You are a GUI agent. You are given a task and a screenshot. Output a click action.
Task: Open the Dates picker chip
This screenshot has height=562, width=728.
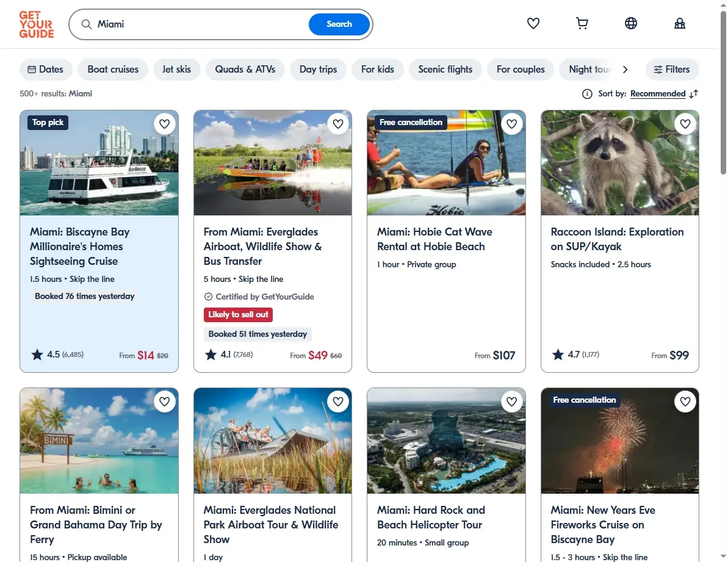tap(46, 70)
